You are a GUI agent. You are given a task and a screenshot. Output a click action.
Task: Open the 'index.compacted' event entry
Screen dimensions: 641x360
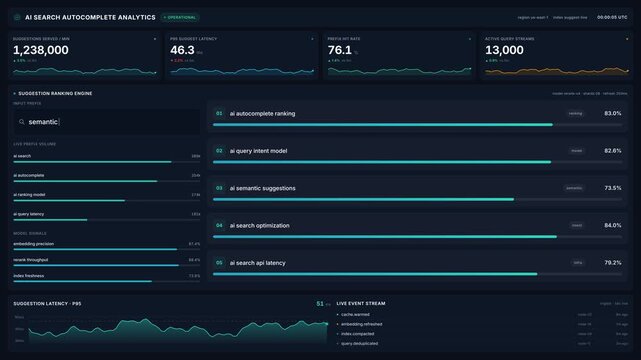click(482, 334)
